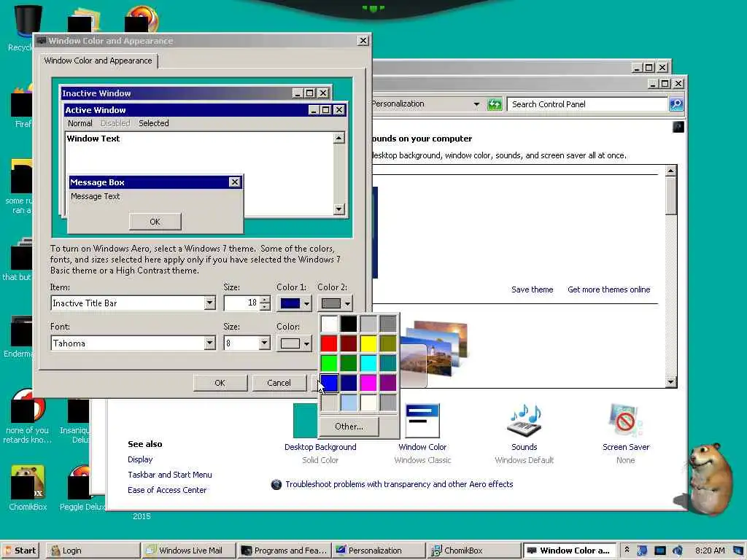Click the Save theme link
The height and width of the screenshot is (560, 747).
532,289
